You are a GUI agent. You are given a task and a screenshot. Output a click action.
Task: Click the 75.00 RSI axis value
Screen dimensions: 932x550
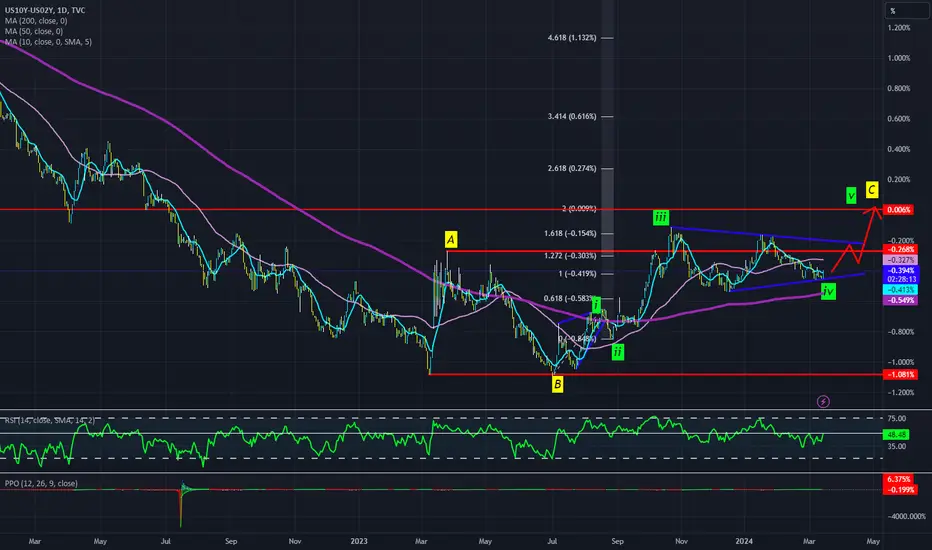(897, 419)
